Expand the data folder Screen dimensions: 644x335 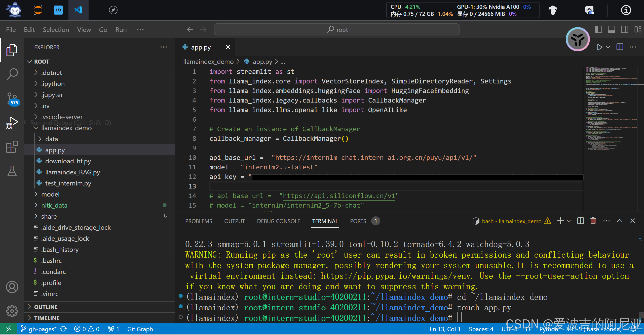click(51, 139)
